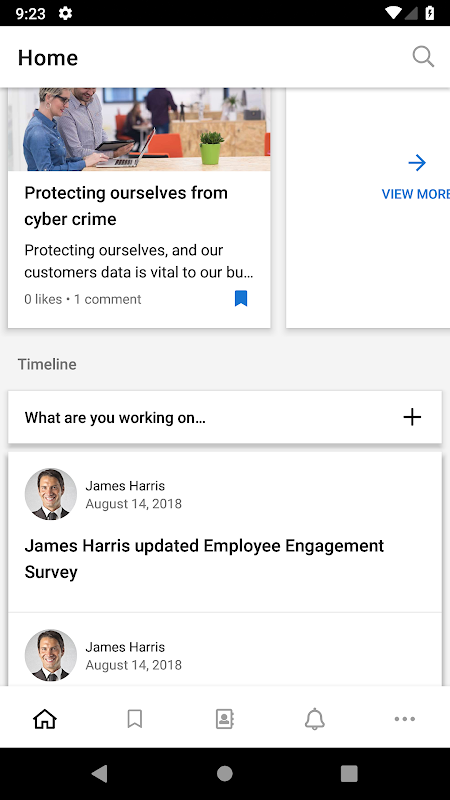This screenshot has height=800, width=450.
Task: Open the Contacts directory icon
Action: 224,719
